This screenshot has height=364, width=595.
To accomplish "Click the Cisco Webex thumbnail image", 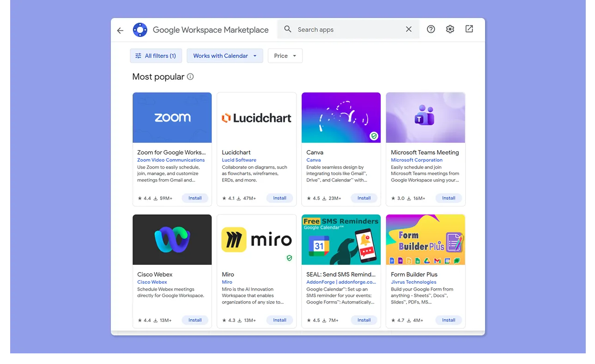I will point(172,239).
